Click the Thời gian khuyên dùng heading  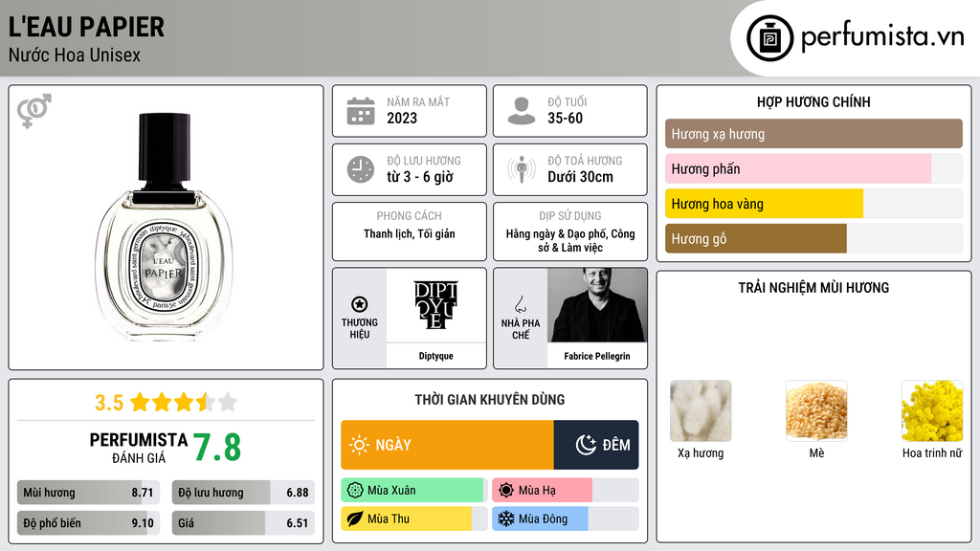[490, 400]
